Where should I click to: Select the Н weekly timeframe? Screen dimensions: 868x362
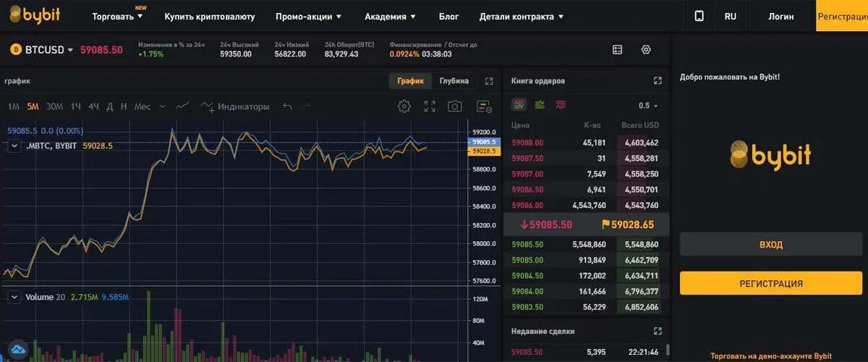click(x=124, y=106)
